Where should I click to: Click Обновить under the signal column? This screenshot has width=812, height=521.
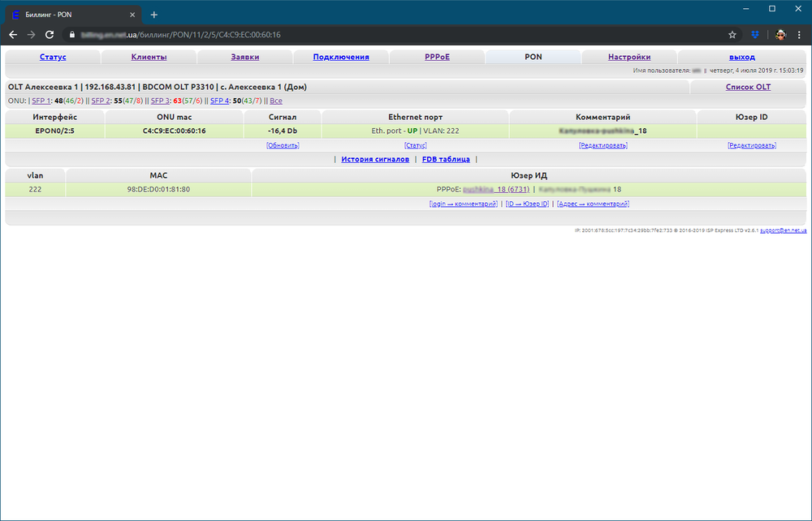click(283, 145)
